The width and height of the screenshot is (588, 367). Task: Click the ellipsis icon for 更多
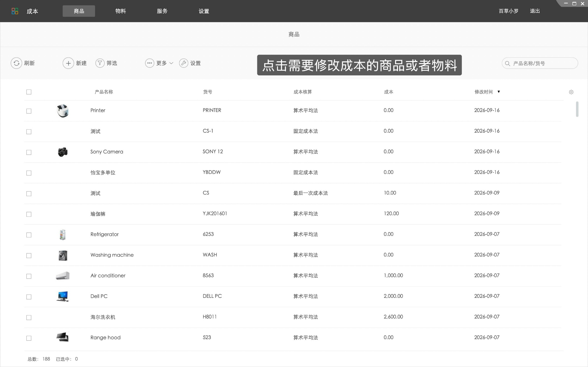pos(149,63)
